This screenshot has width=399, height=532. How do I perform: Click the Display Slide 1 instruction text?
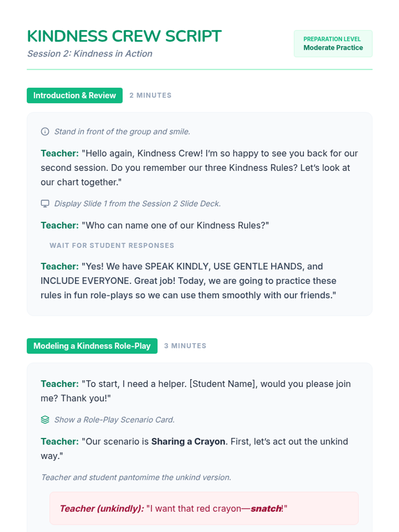[x=137, y=203]
